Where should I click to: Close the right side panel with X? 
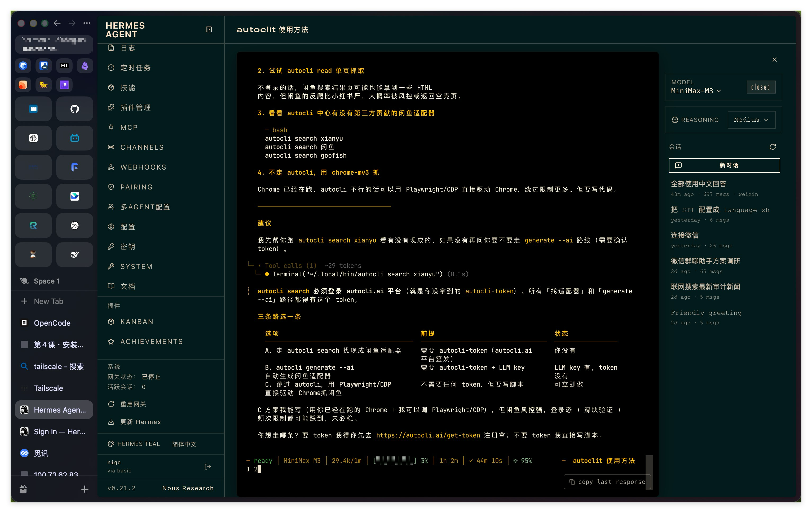775,60
